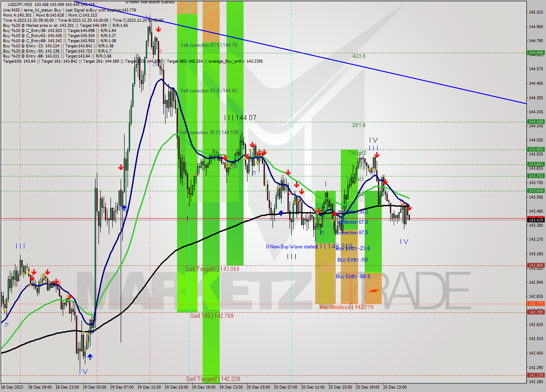Click 'Buy %20 @ Entry -88: 143.011' line

coord(57,56)
